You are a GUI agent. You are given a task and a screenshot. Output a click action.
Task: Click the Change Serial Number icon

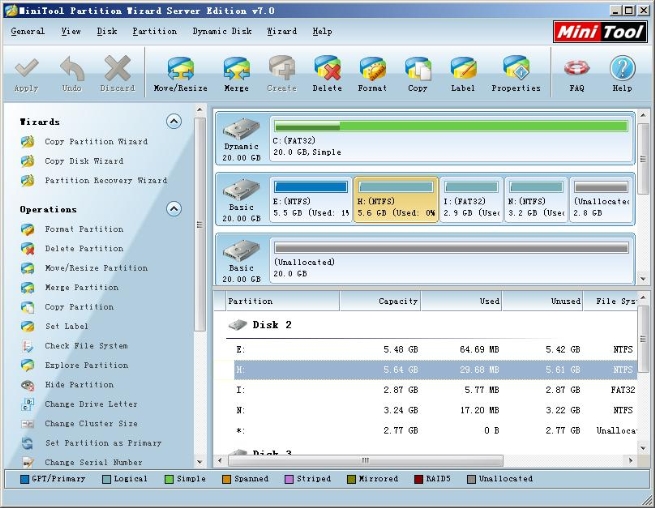(28, 462)
